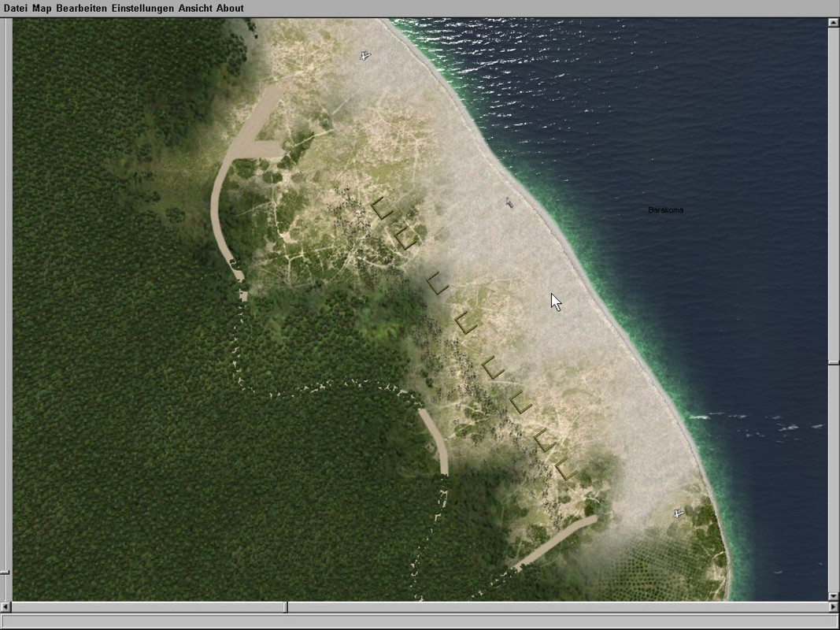Viewport: 840px width, 630px height.
Task: Click the vertical scrollbar up arrow
Action: [833, 23]
